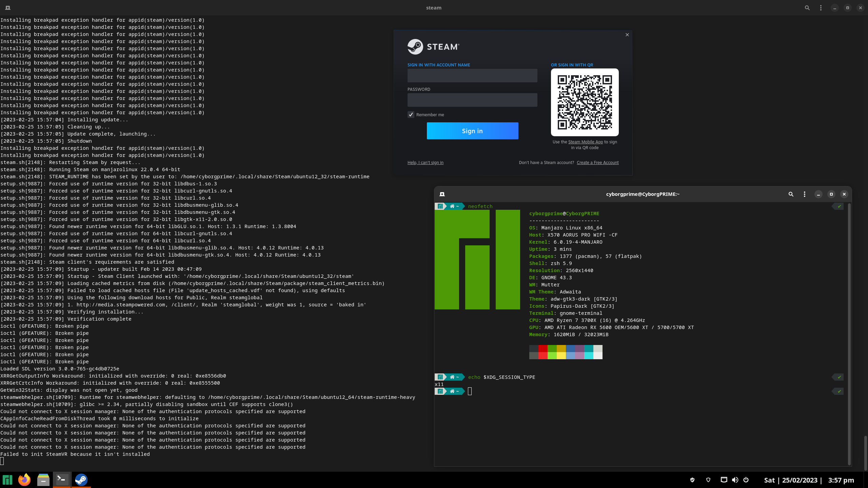Launch Firefox from the taskbar
The image size is (868, 488).
pyautogui.click(x=24, y=480)
